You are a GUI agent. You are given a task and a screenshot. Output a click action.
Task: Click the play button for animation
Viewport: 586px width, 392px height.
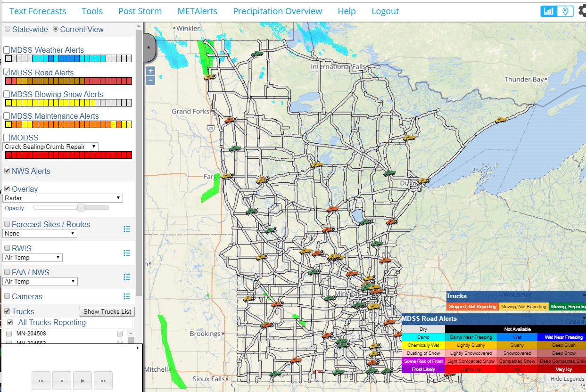click(83, 380)
